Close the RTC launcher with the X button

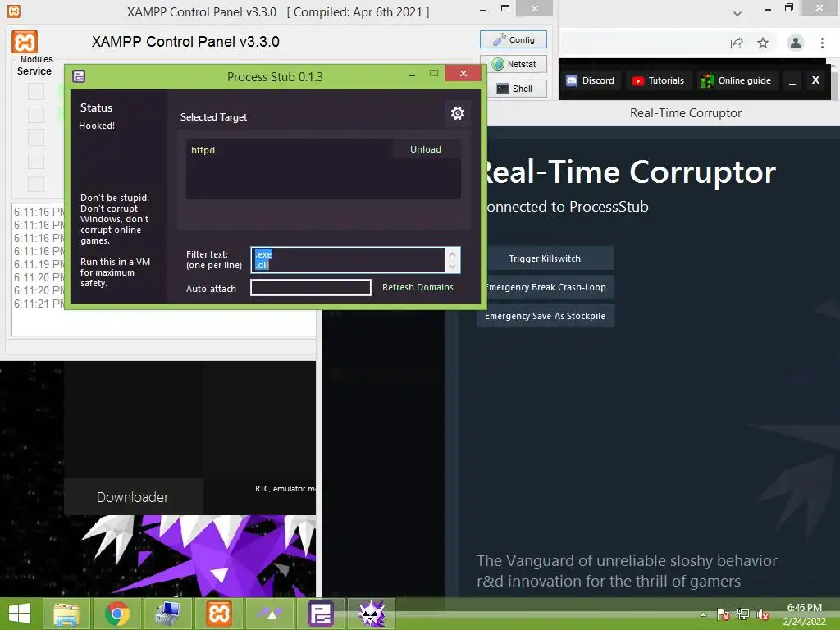point(815,80)
